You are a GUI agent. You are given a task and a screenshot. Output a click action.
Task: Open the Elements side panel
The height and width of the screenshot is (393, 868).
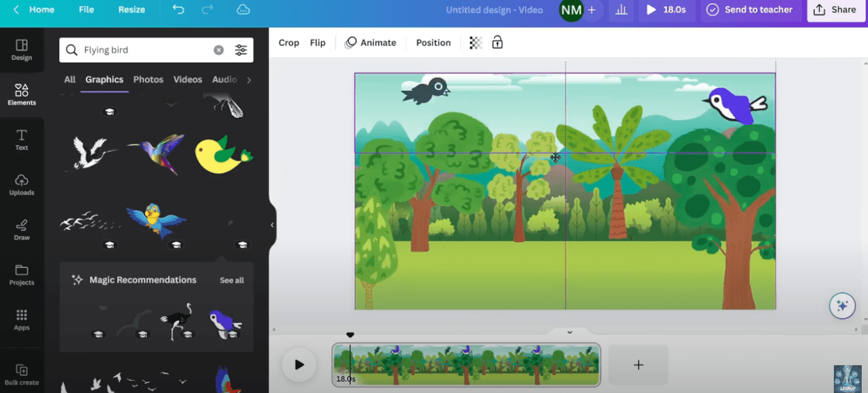pos(22,95)
